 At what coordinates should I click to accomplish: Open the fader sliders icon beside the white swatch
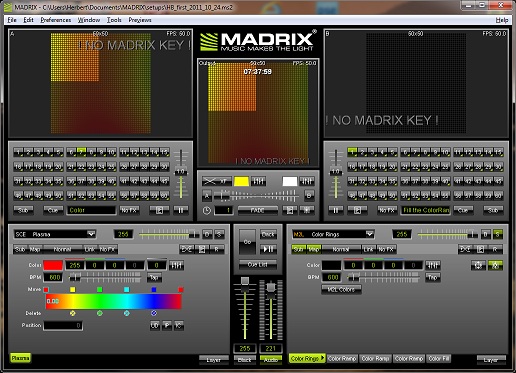307,181
